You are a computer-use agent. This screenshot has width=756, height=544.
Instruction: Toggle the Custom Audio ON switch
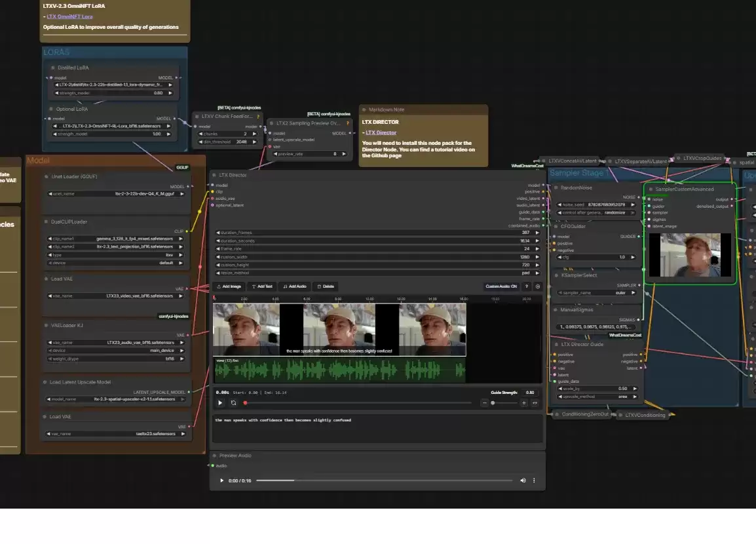tap(501, 286)
